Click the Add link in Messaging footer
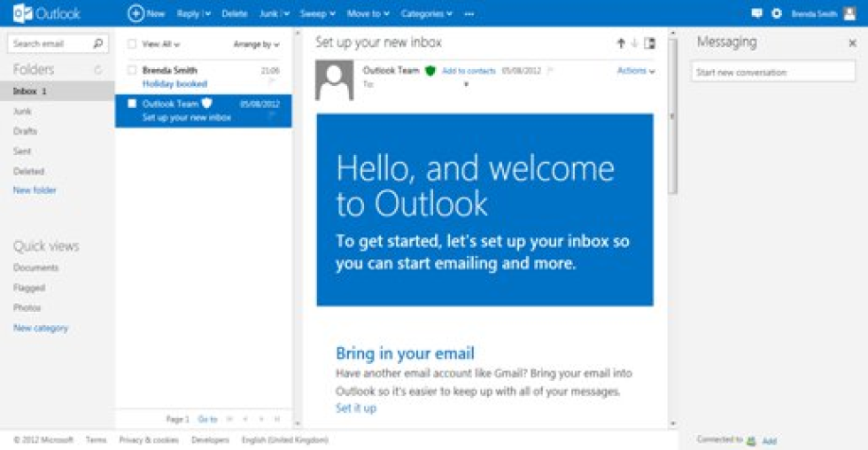868x450 pixels. 770,440
